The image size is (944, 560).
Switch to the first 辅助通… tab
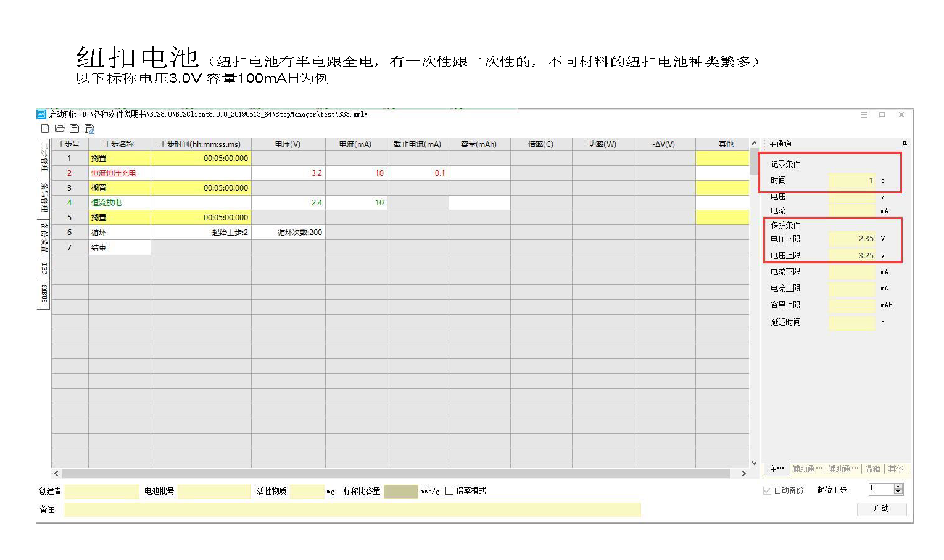[x=807, y=469]
